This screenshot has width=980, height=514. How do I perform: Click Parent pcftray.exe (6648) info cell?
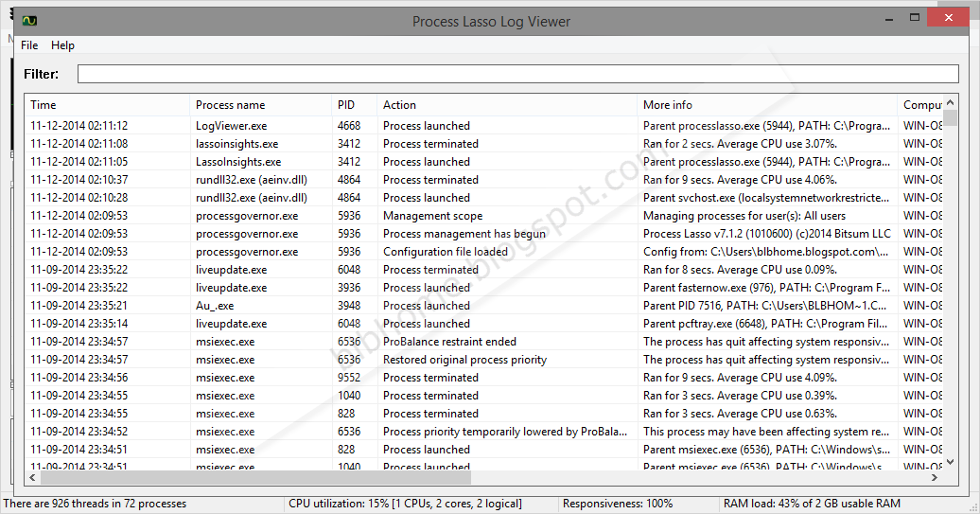tap(765, 324)
